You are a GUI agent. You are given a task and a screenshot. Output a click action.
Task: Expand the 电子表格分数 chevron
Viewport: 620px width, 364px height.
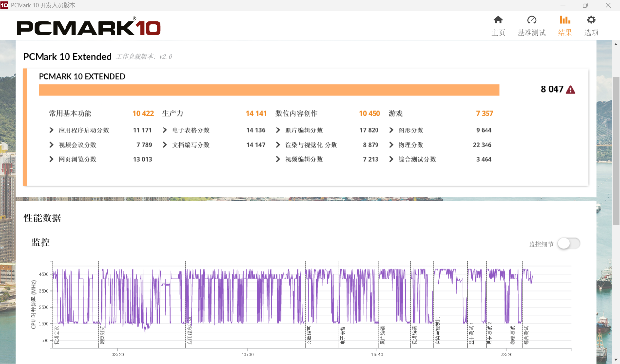165,130
